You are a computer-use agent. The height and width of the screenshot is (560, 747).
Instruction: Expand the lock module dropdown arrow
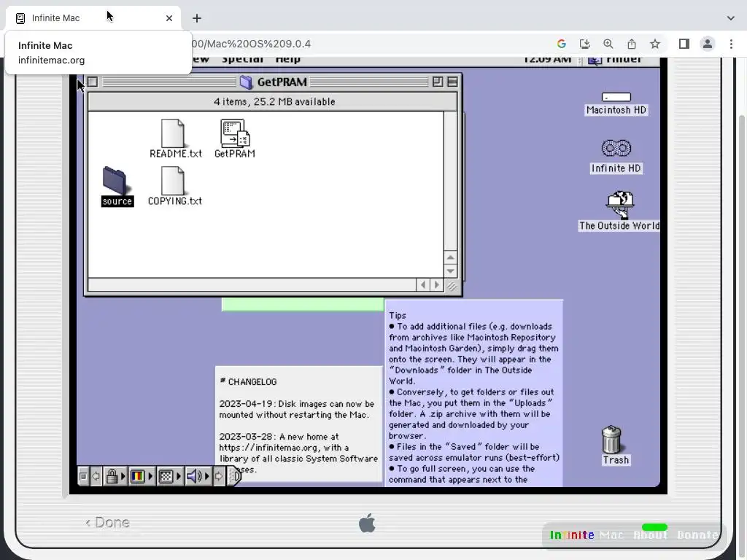pyautogui.click(x=123, y=476)
